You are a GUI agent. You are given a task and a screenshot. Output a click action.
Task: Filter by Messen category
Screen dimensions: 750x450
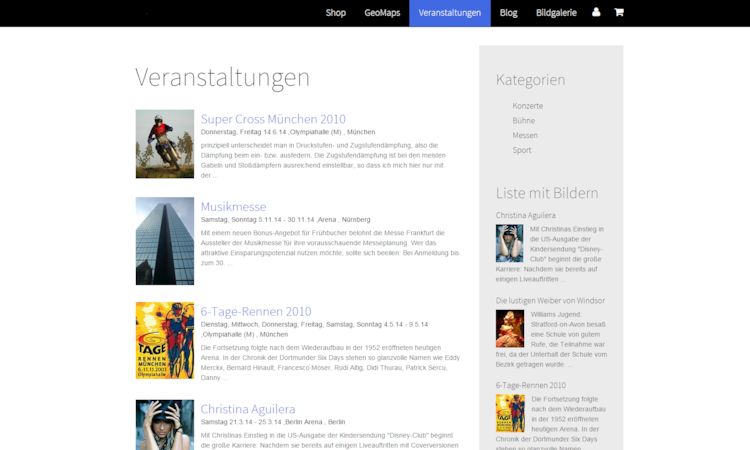click(x=525, y=135)
